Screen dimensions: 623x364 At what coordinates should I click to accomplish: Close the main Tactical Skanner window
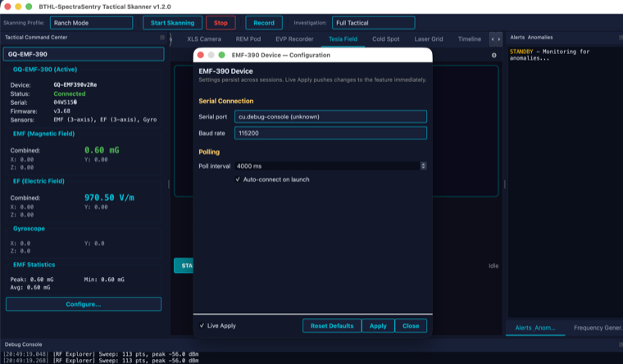(x=7, y=7)
